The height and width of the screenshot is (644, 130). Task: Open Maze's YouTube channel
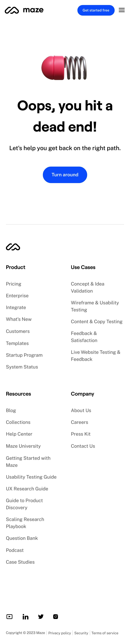[x=10, y=616]
